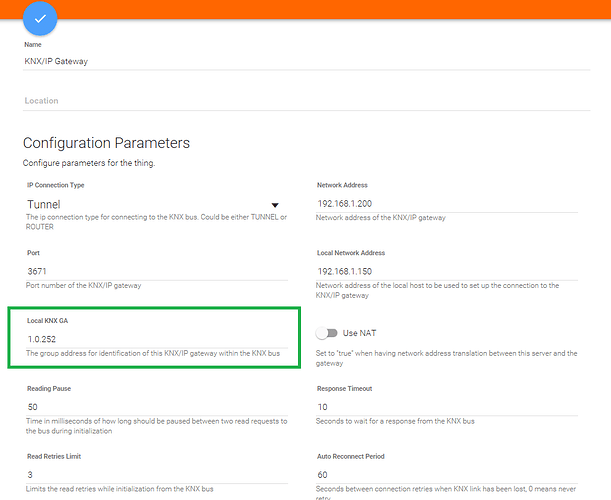Click the IP Connection Type label
The width and height of the screenshot is (611, 500).
[x=55, y=185]
